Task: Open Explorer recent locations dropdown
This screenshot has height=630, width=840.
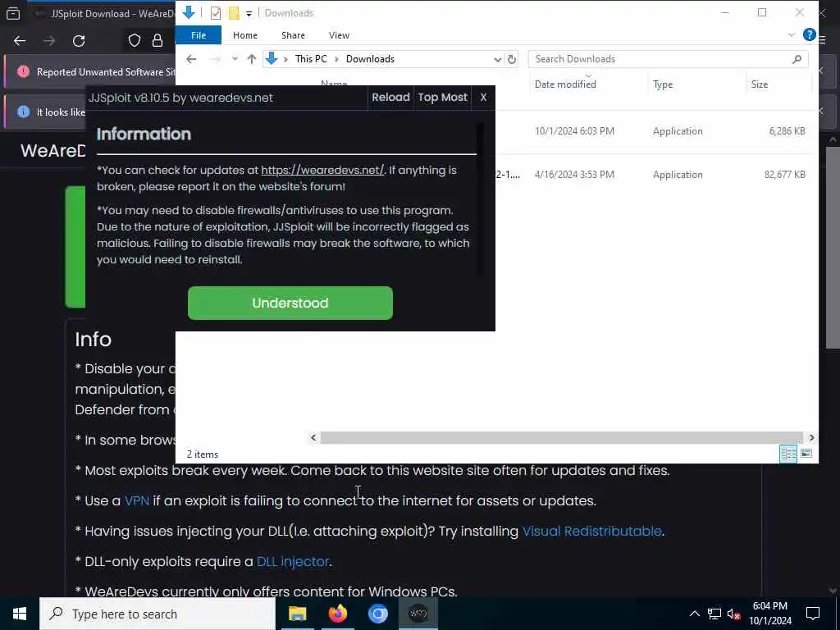Action: (235, 59)
